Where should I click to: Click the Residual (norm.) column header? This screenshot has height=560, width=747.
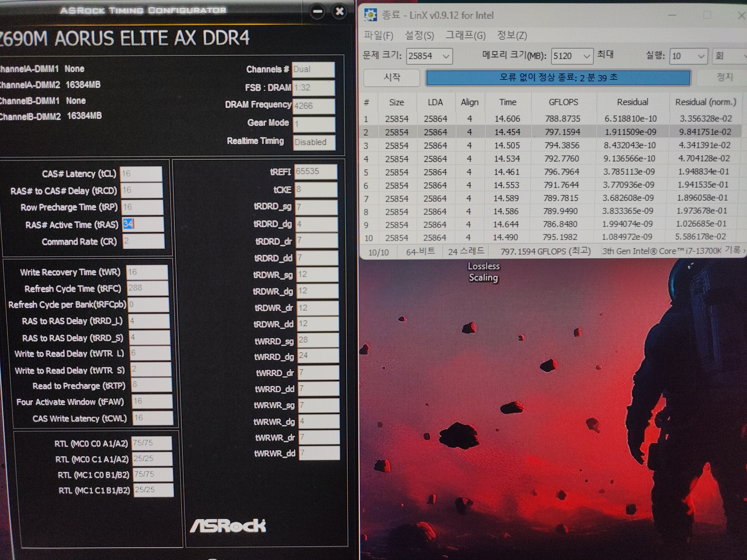pos(705,102)
